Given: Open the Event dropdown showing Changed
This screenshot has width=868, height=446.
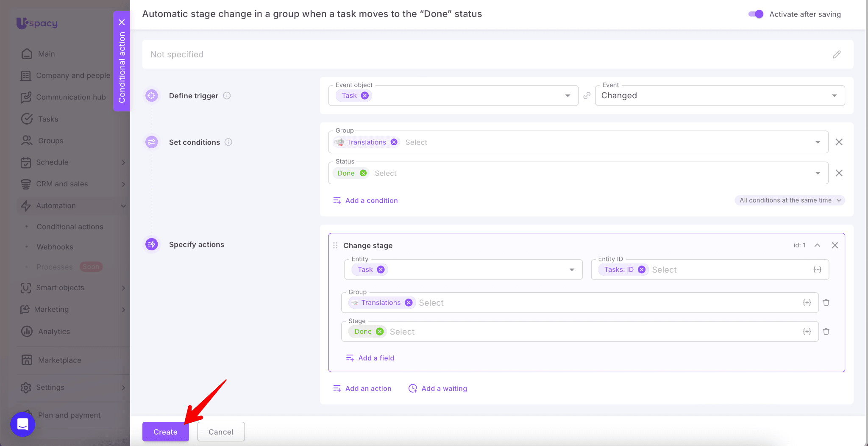Looking at the screenshot, I should (719, 96).
